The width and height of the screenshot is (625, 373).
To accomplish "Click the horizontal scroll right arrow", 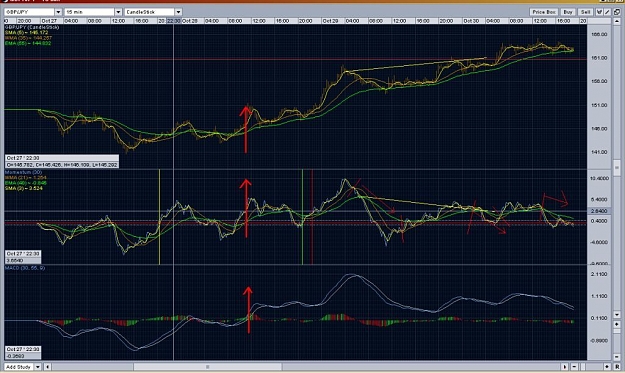I will pyautogui.click(x=565, y=367).
